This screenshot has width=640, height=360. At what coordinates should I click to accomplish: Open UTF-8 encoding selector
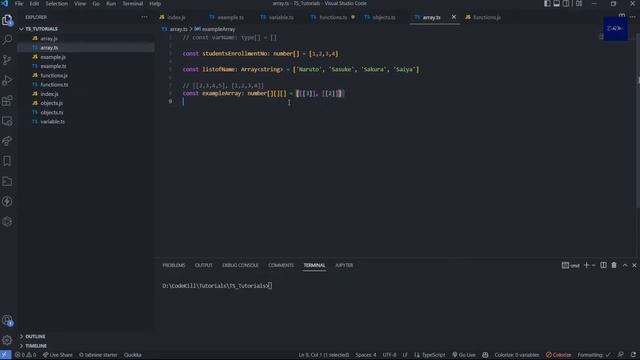click(x=389, y=355)
